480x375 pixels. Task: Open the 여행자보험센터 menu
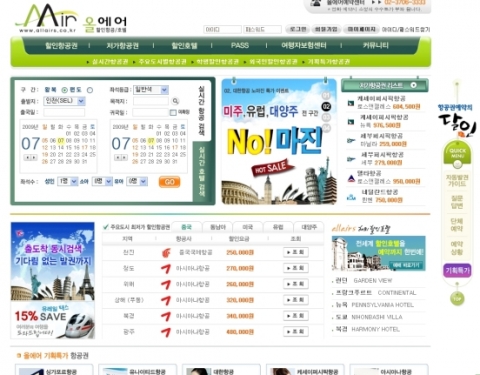(x=303, y=46)
